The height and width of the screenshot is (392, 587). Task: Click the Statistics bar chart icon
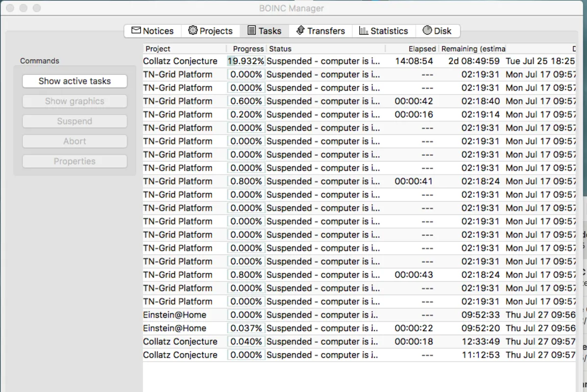click(x=363, y=30)
